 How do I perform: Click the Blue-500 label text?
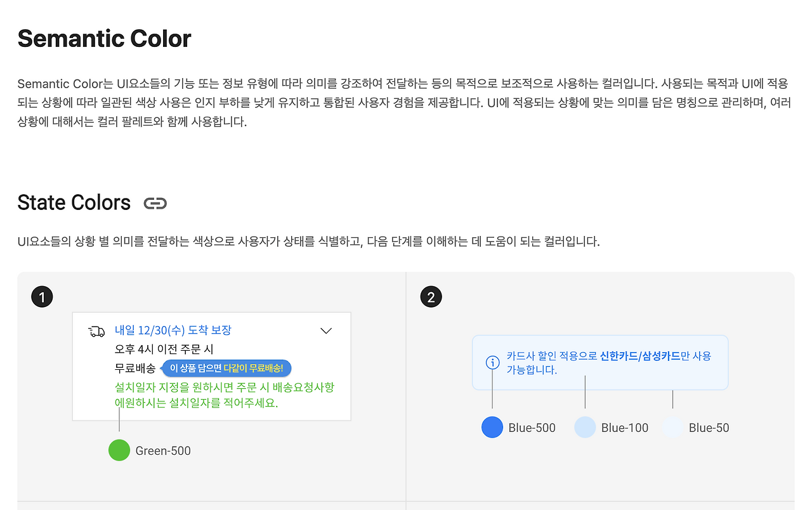(x=532, y=428)
